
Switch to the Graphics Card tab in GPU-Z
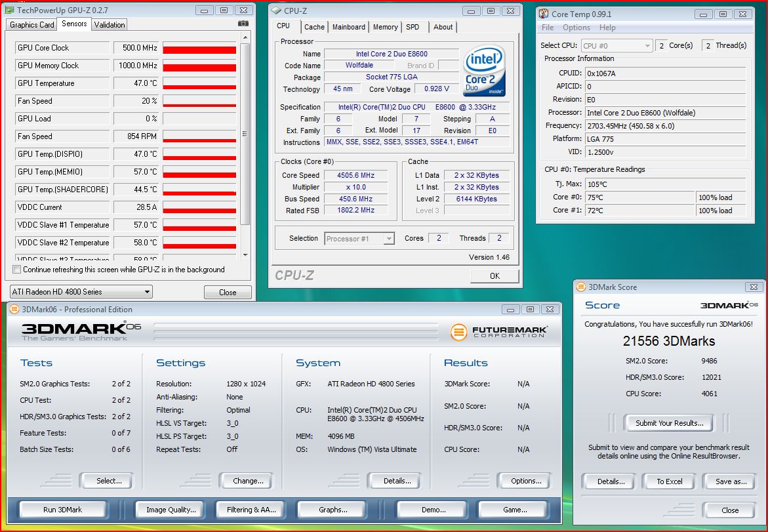click(32, 24)
